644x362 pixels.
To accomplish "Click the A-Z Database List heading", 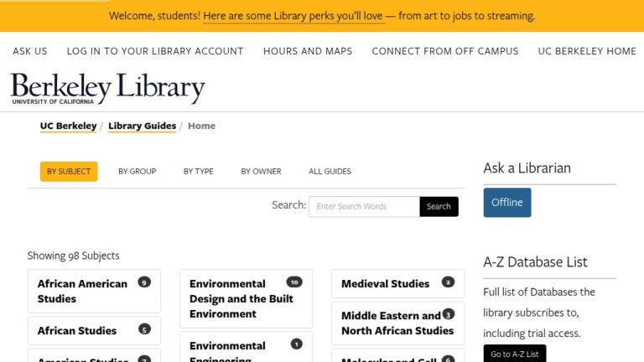I will [x=535, y=261].
